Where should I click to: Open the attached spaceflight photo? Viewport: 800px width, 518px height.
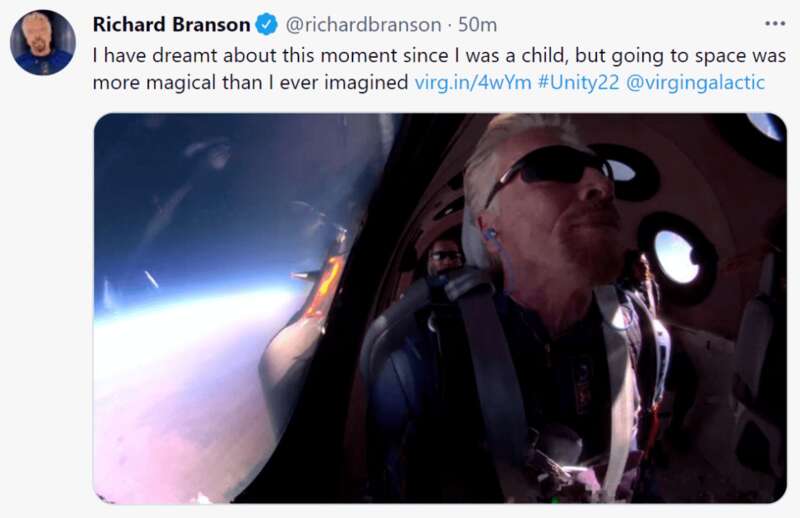click(x=440, y=308)
